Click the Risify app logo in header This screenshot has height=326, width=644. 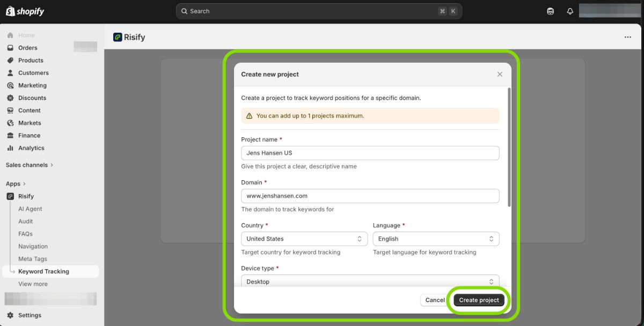tap(118, 37)
